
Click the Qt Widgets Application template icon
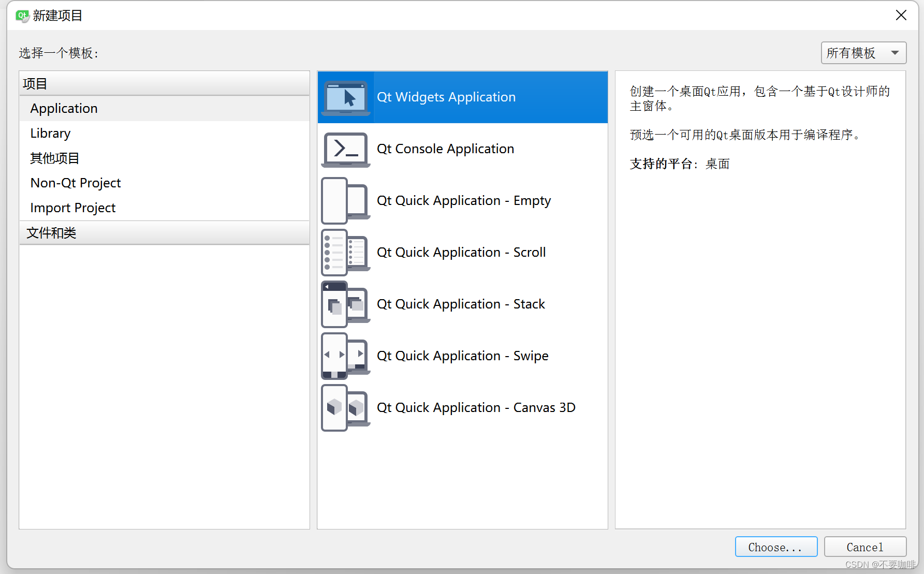click(346, 97)
